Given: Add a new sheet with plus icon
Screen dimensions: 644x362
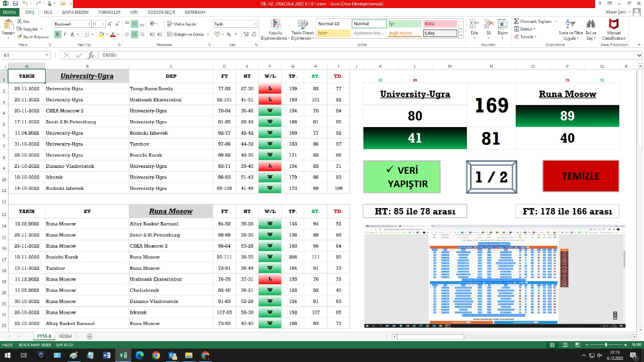Looking at the screenshot, I should point(90,336).
